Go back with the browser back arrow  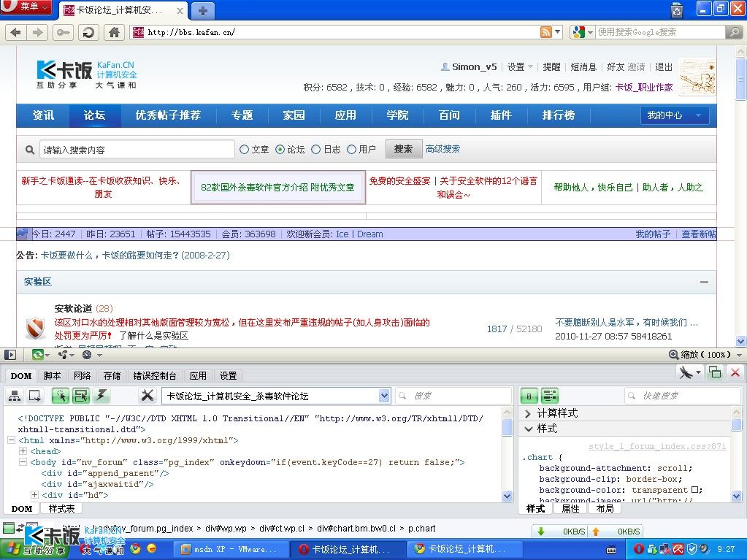[16, 32]
